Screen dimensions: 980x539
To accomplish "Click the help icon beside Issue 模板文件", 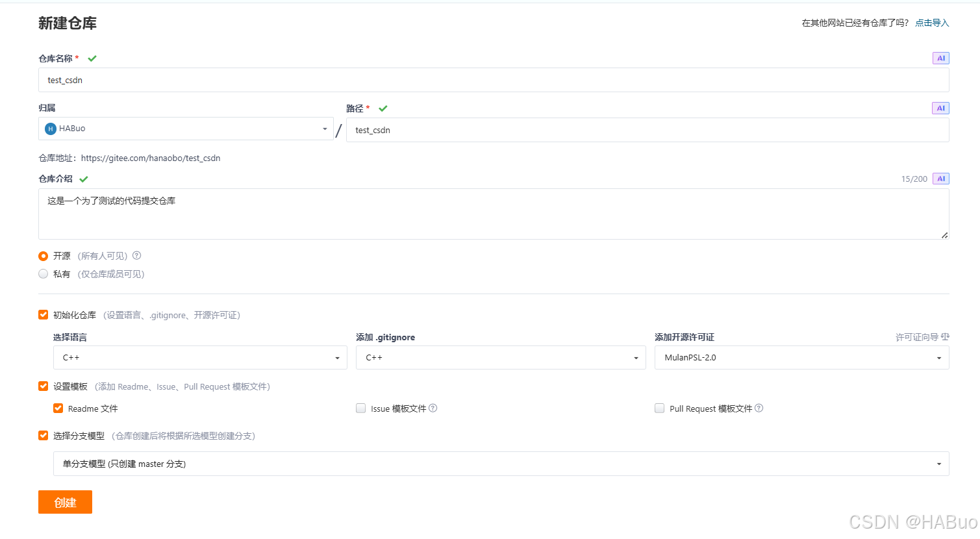I will pyautogui.click(x=433, y=408).
